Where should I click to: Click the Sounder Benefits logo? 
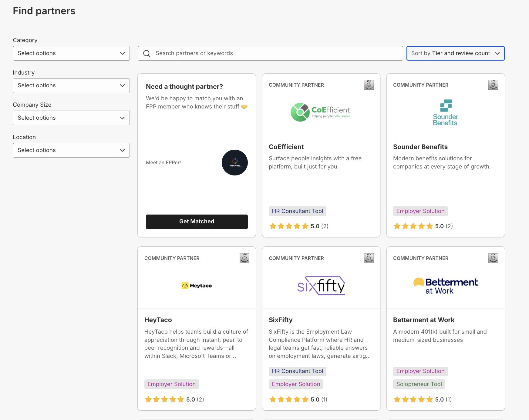[x=445, y=112]
